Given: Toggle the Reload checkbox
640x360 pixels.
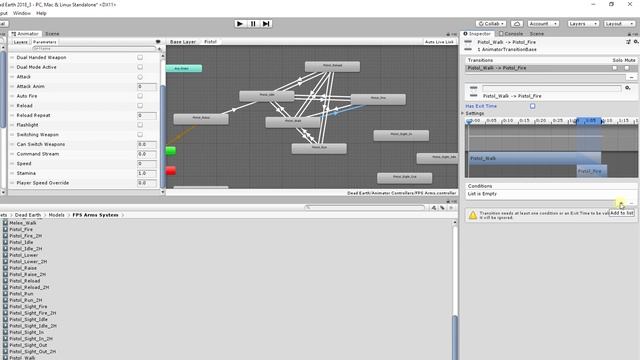Looking at the screenshot, I should [140, 106].
